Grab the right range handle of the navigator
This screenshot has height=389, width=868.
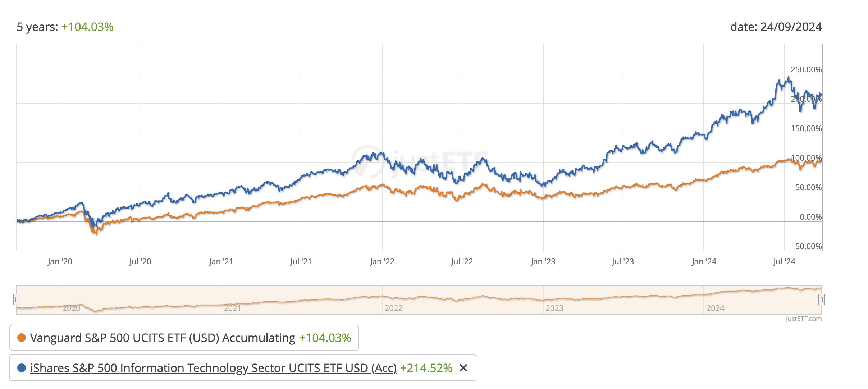pyautogui.click(x=821, y=299)
